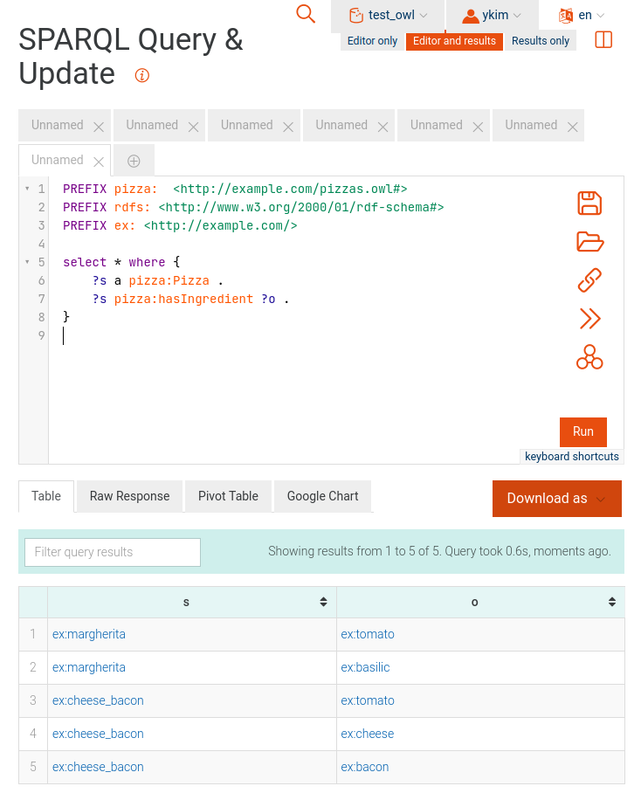Viewport: 634px width, 800px height.
Task: Click the ykim user avatar icon
Action: pyautogui.click(x=470, y=16)
